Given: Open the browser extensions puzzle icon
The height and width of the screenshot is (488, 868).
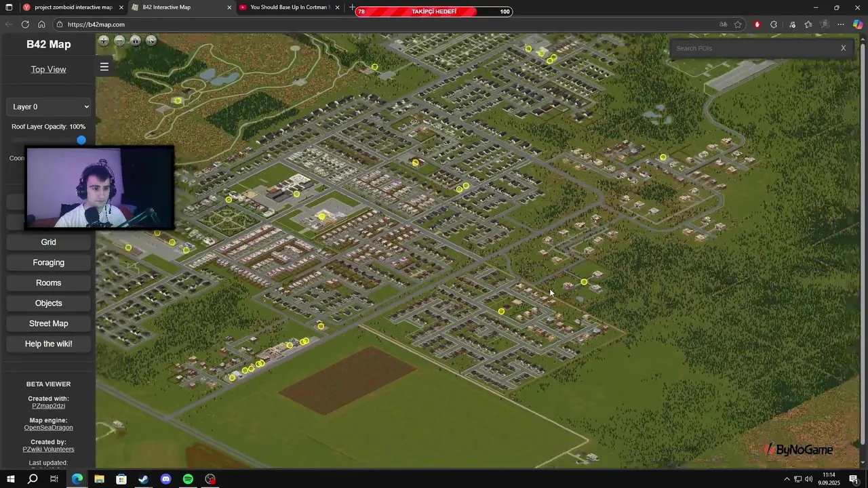Looking at the screenshot, I should 774,24.
